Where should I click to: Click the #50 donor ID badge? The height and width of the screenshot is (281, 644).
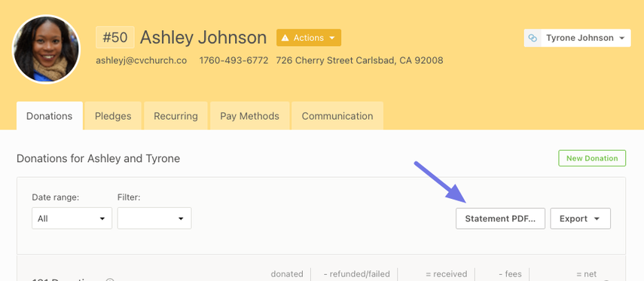tap(115, 38)
